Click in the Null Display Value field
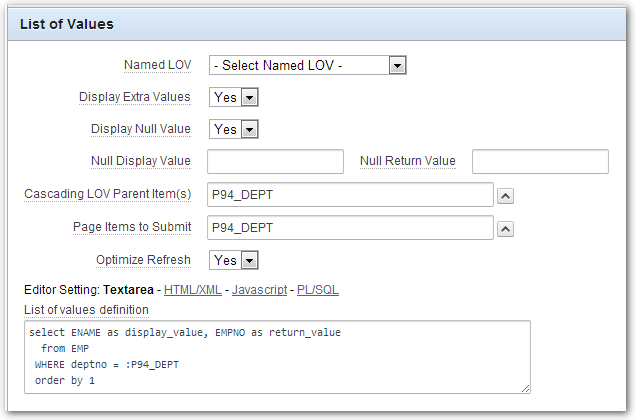Viewport: 635px width, 420px height. 275,162
